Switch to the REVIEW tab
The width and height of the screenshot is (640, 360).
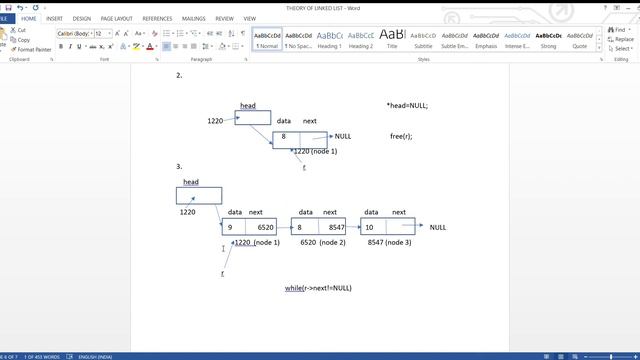pos(224,19)
